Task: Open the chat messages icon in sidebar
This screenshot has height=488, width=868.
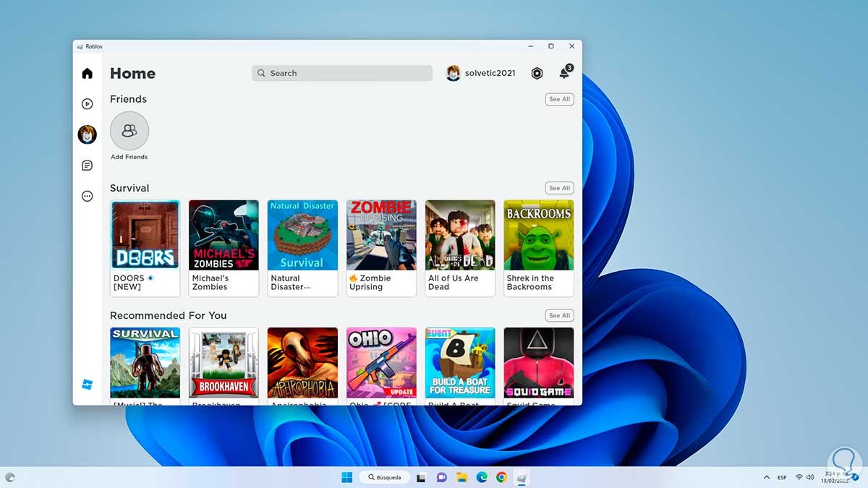Action: click(87, 166)
